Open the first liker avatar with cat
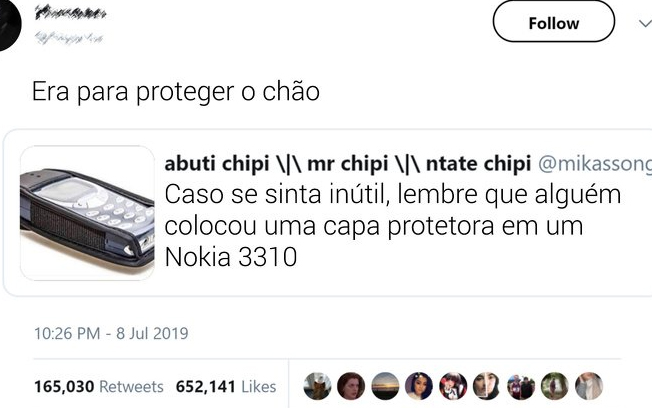 coord(317,386)
